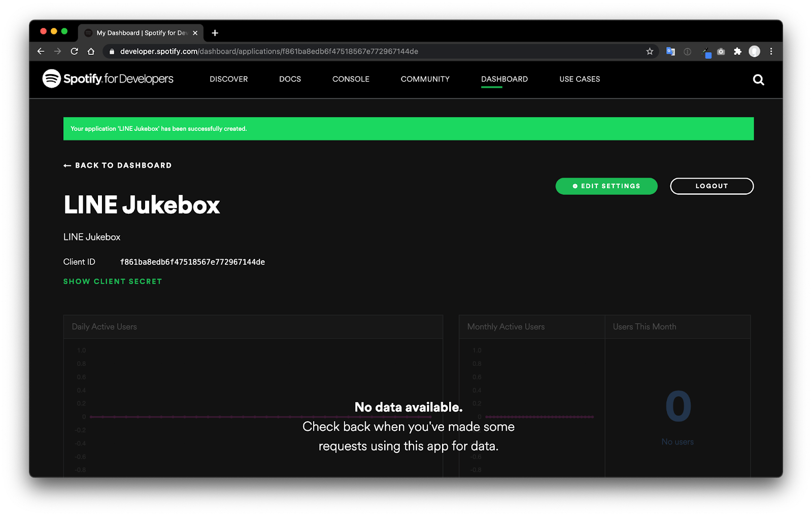The image size is (812, 516).
Task: Click the pen extension icon
Action: pyautogui.click(x=705, y=52)
